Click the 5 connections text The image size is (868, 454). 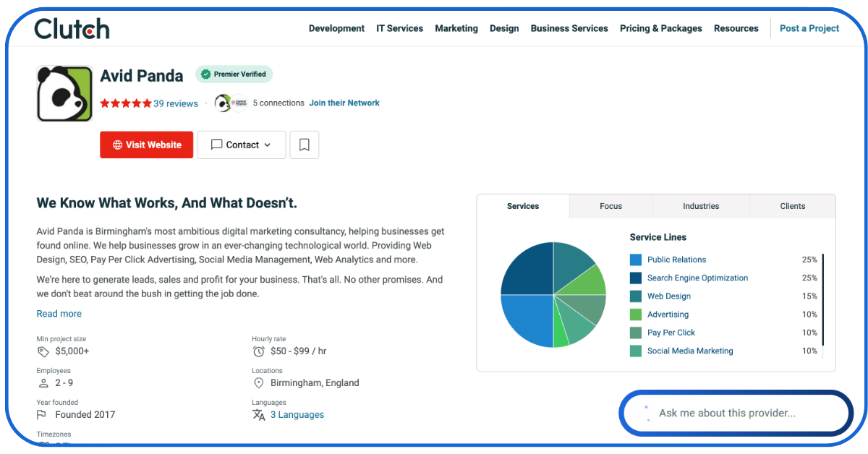(278, 103)
